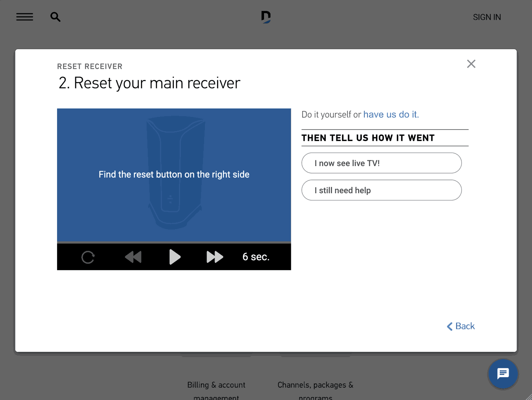Select the 'I now see live TV!' response
Screen dimensions: 532x400
click(x=381, y=163)
